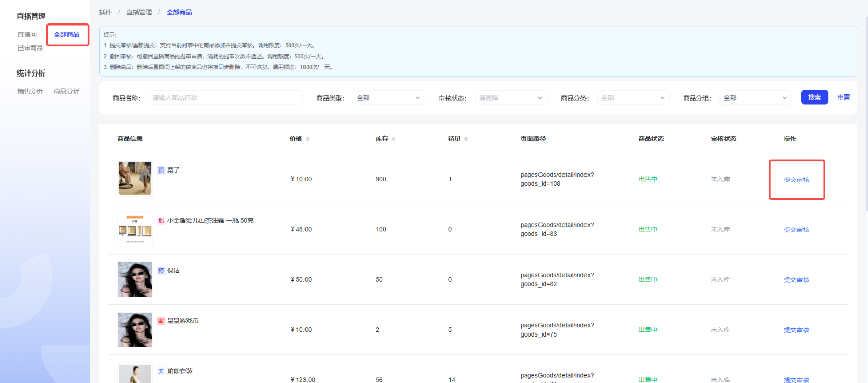Click the 密 tag beside 星星游戏币
Viewport: 868px width, 383px height.
(x=161, y=321)
